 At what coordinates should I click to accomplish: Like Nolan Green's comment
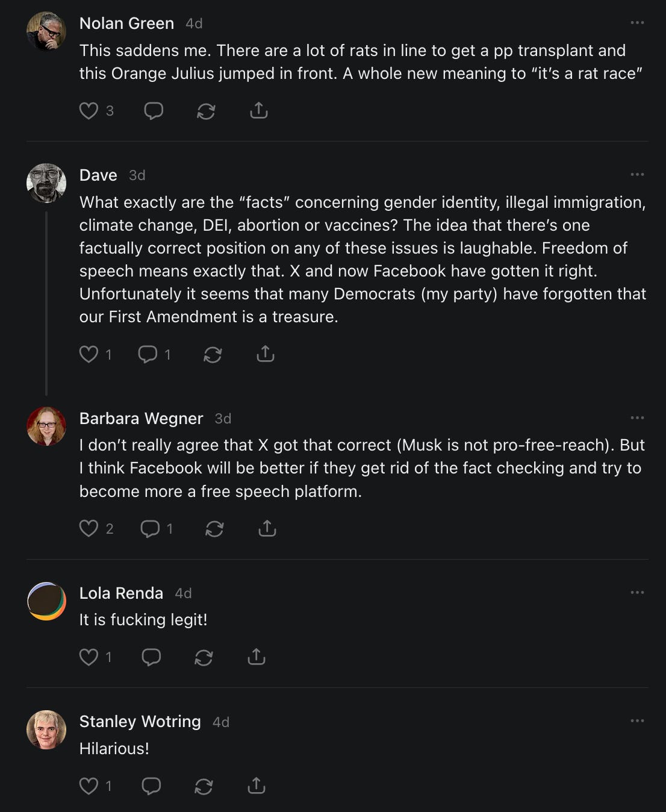point(89,111)
